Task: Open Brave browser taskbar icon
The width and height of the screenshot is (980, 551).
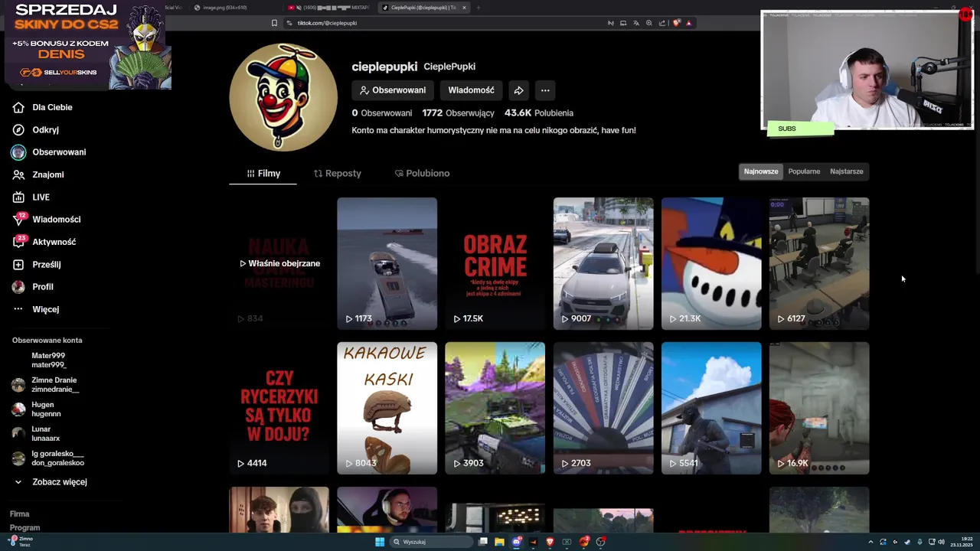Action: click(x=550, y=542)
